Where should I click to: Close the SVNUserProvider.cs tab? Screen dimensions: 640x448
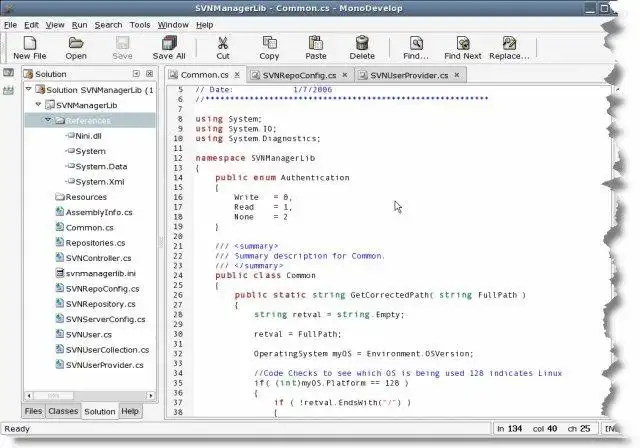pyautogui.click(x=457, y=75)
